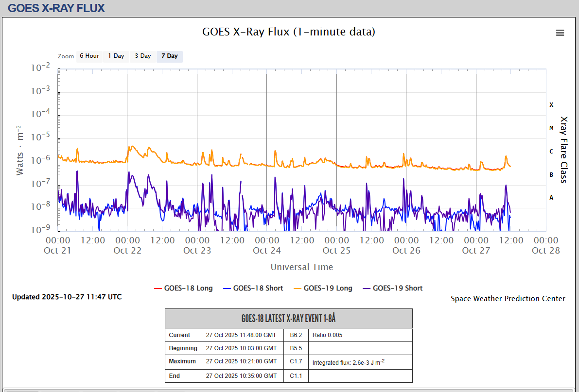Viewport: 579px width, 392px height.
Task: Select the 6 Hour zoom range
Action: [x=89, y=56]
